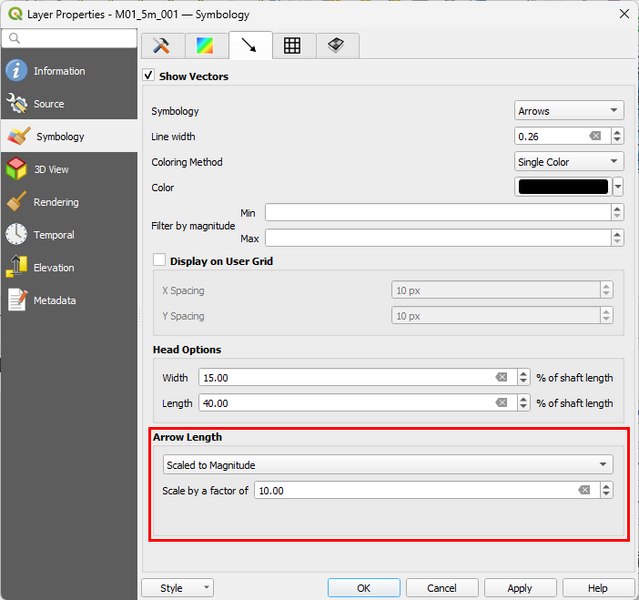Go to the Information page
This screenshot has height=600, width=639.
click(59, 71)
